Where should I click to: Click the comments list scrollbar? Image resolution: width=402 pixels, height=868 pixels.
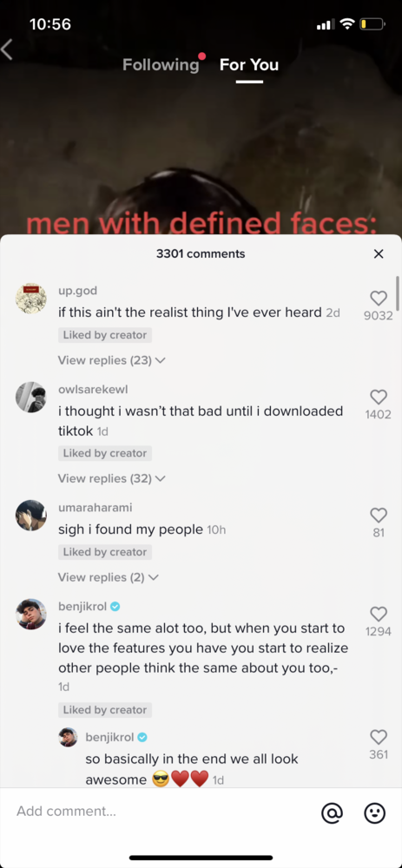(398, 293)
